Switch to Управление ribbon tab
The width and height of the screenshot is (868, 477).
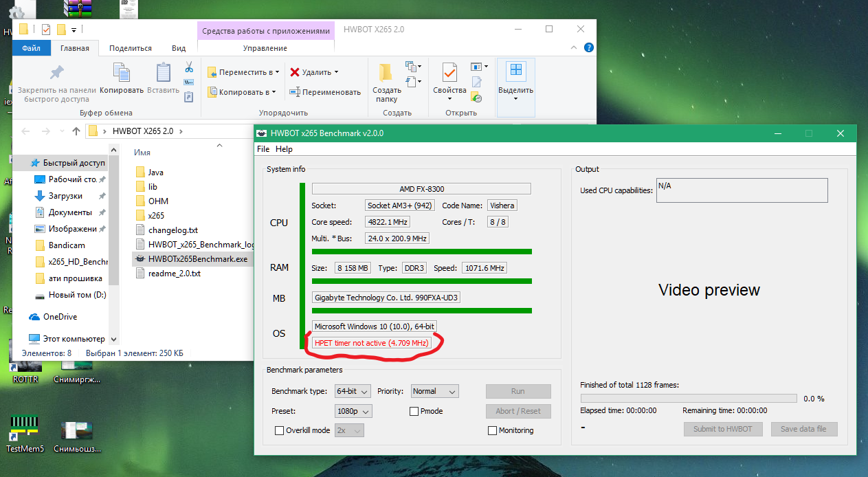point(265,48)
